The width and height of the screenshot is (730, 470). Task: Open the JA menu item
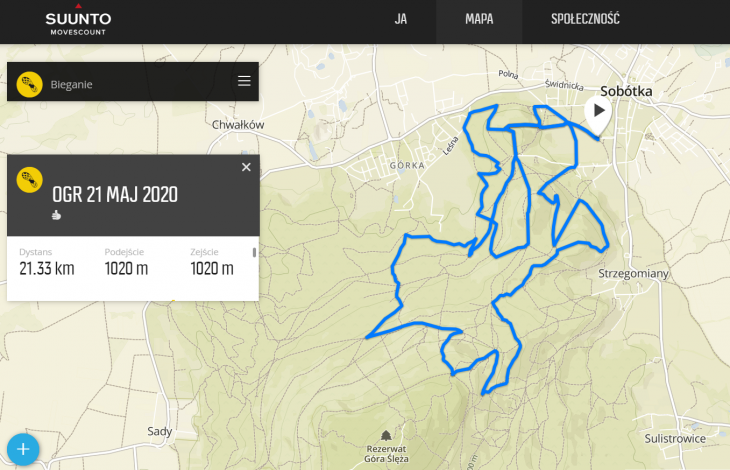(x=400, y=19)
